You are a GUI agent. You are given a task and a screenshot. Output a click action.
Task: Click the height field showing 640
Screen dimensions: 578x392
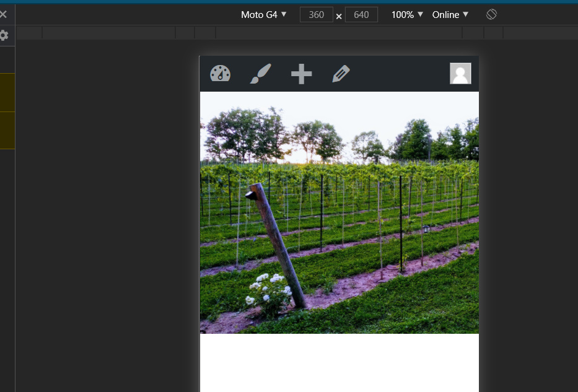pyautogui.click(x=361, y=15)
